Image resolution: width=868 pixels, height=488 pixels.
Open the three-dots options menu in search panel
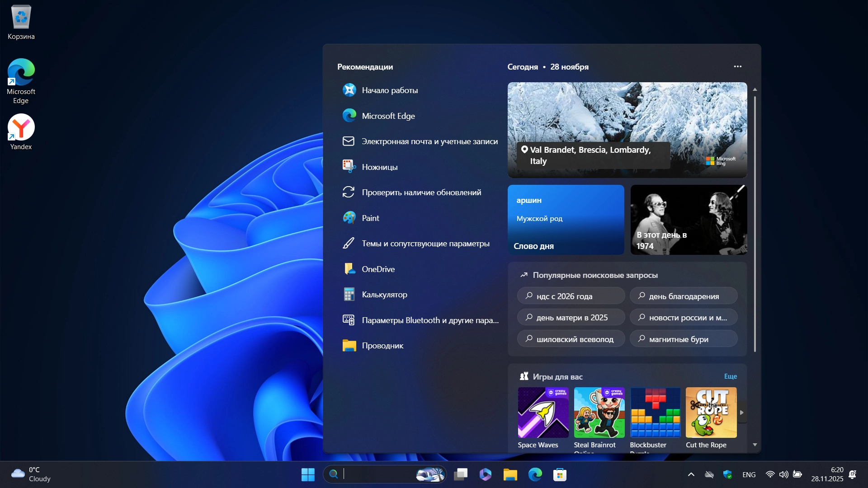[737, 66]
